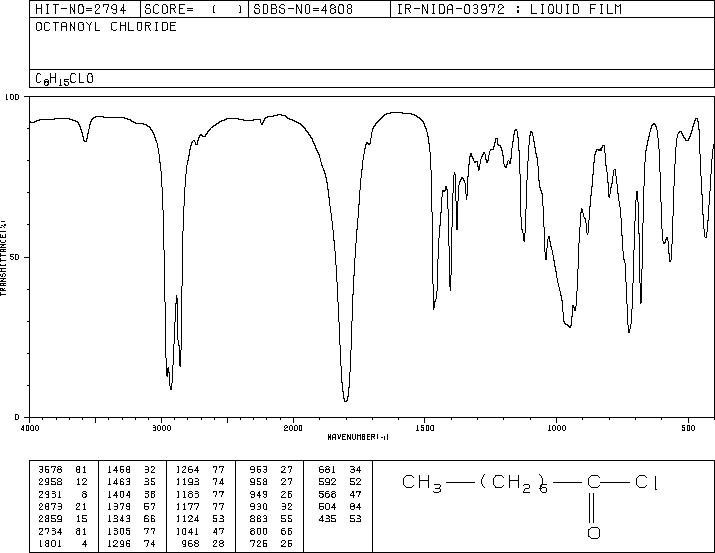Click the small peak near 3678

85,139
